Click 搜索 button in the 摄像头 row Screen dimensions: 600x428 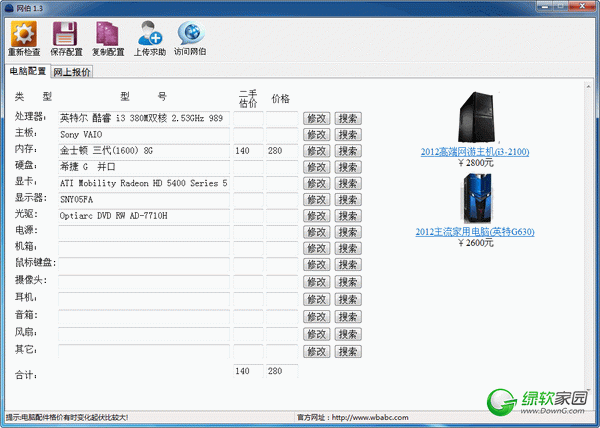tap(348, 282)
